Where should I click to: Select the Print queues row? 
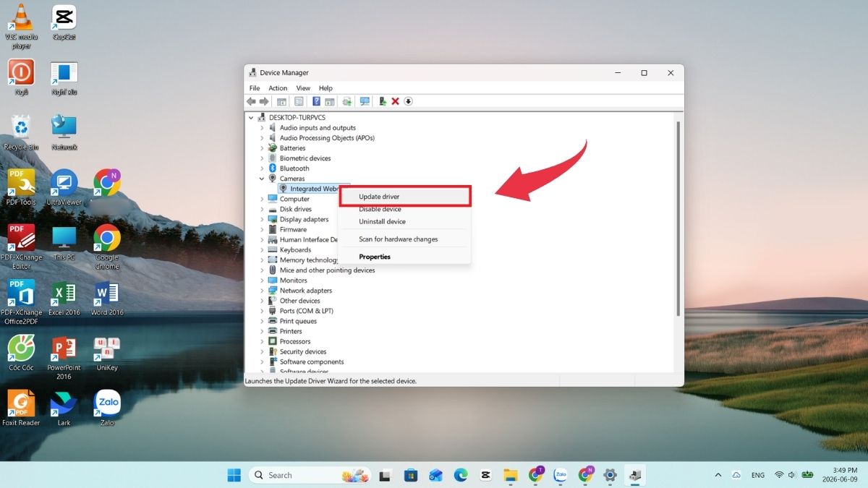(x=292, y=321)
